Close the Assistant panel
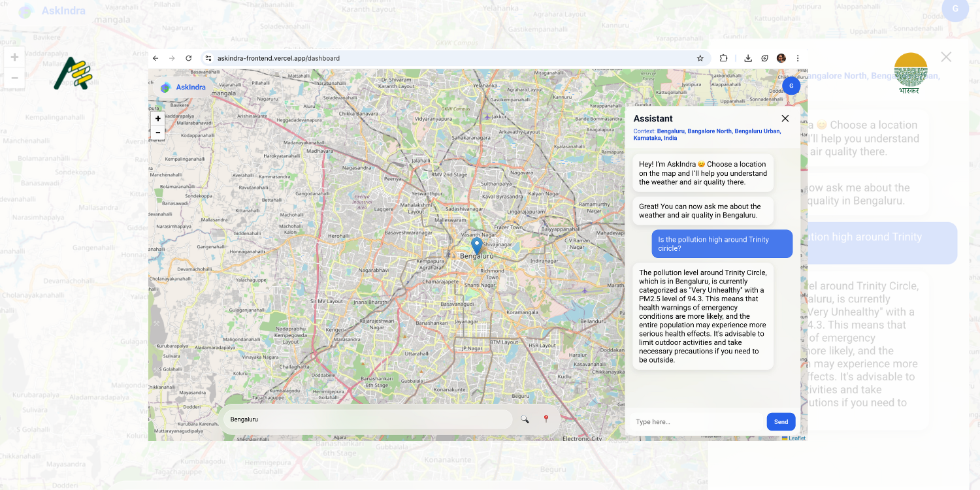This screenshot has height=490, width=980. (785, 118)
